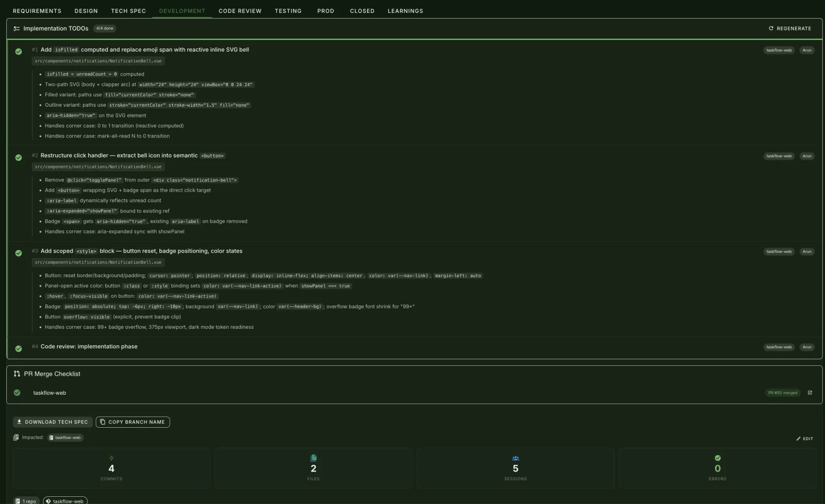The image size is (825, 504).
Task: Select the Development tab
Action: [182, 11]
